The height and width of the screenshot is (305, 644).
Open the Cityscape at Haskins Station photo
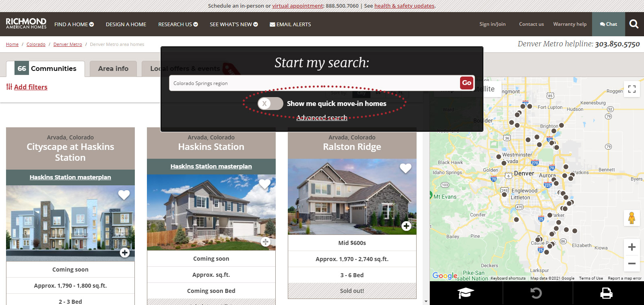(x=70, y=223)
